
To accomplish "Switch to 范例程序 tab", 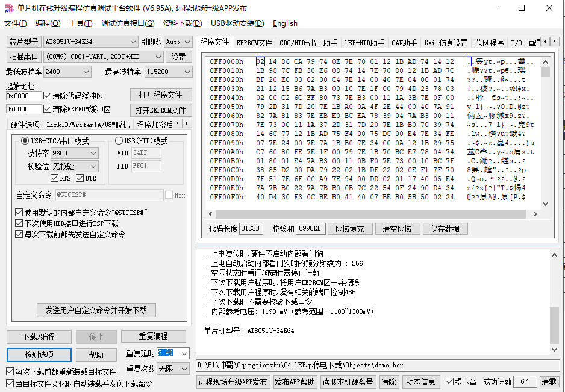I will pos(489,43).
